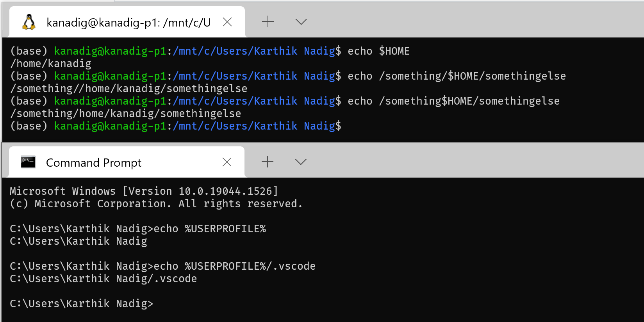This screenshot has height=322, width=644.
Task: Select the Command Prompt tab
Action: click(94, 162)
